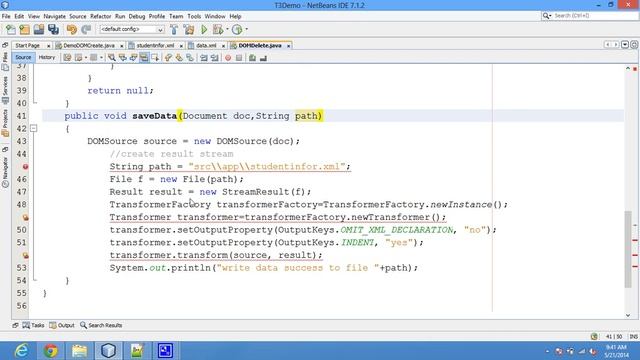This screenshot has height=360, width=640.
Task: Open the Source menu
Action: point(78,16)
